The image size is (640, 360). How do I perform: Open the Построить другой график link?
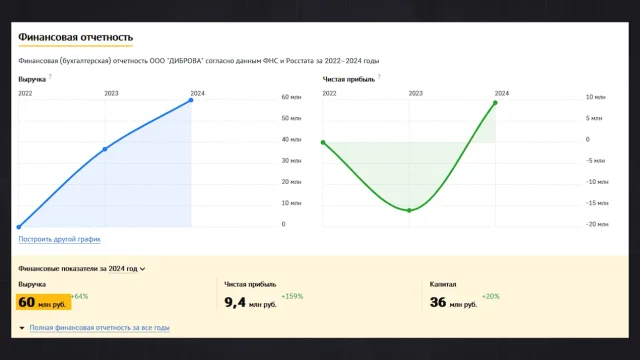[59, 239]
